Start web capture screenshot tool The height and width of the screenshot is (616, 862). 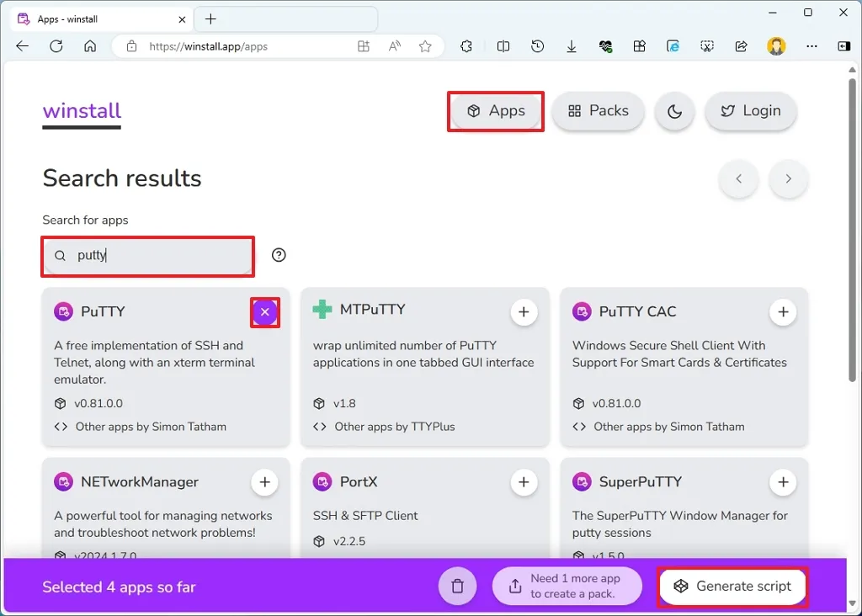click(x=707, y=47)
